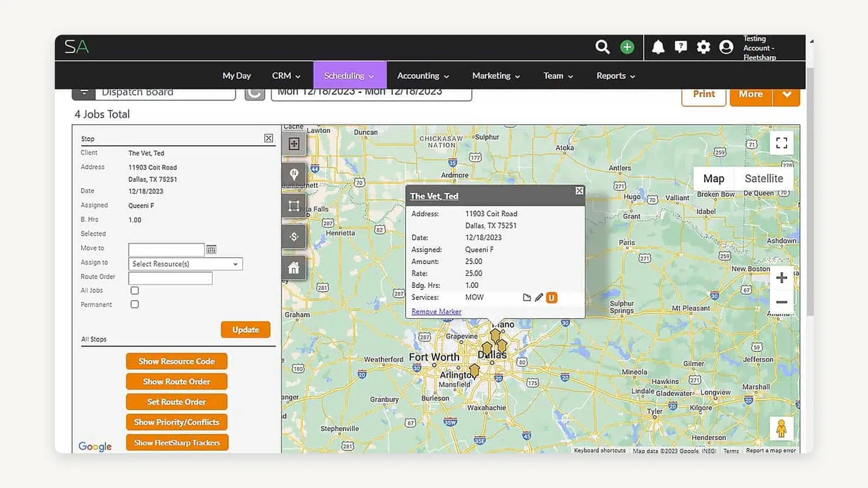868x488 pixels.
Task: Open The Vet, Ted popup title link
Action: click(434, 196)
